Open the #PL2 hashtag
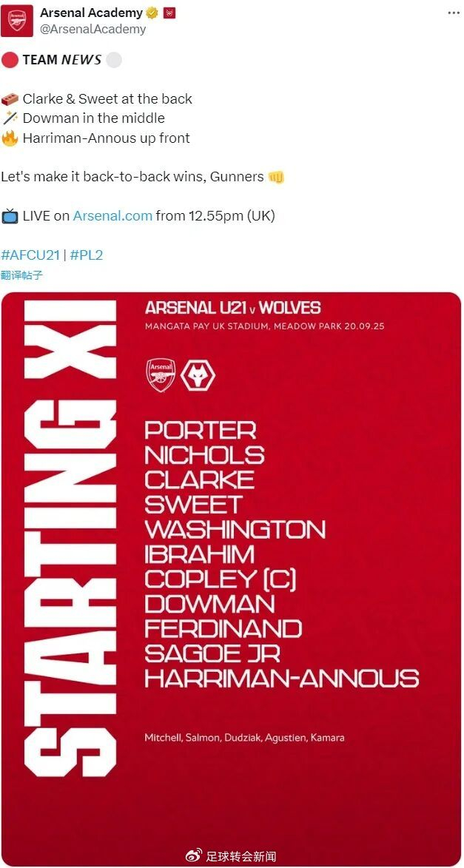Viewport: 464px width, 868px height. (x=87, y=255)
